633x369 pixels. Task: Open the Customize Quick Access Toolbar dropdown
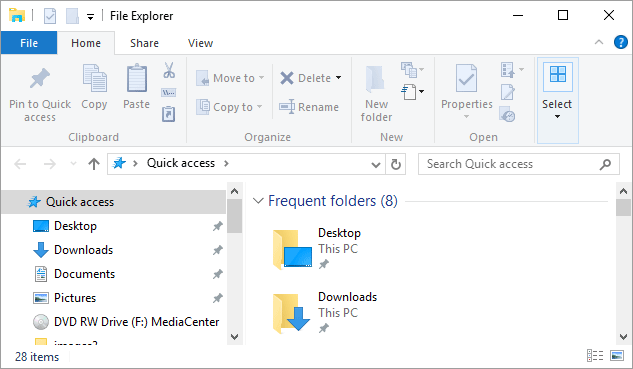(90, 17)
